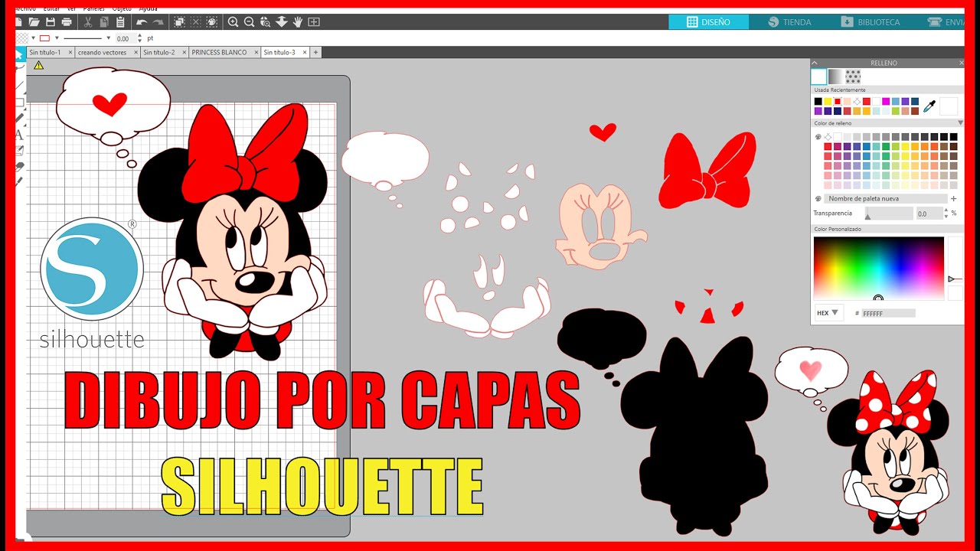Cut selection with the scissors icon
Image resolution: width=980 pixels, height=551 pixels.
(x=88, y=22)
